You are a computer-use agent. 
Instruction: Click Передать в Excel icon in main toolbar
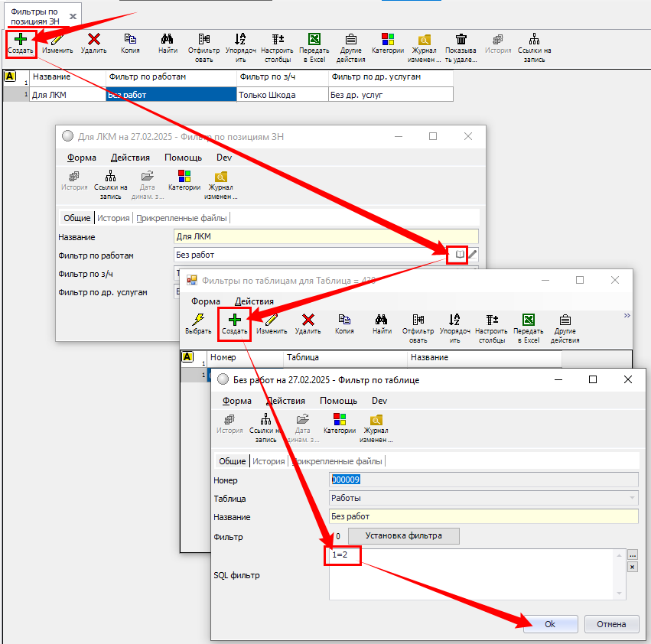[x=314, y=39]
